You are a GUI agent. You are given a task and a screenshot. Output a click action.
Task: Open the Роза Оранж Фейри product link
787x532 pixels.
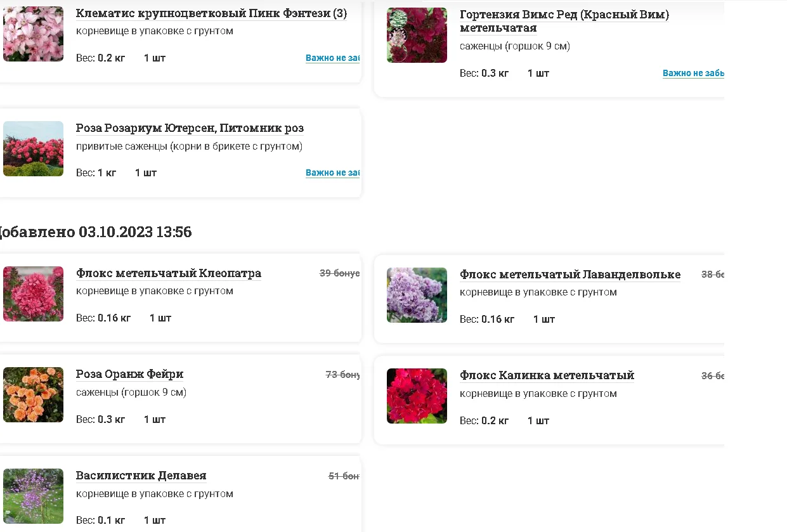coord(129,374)
